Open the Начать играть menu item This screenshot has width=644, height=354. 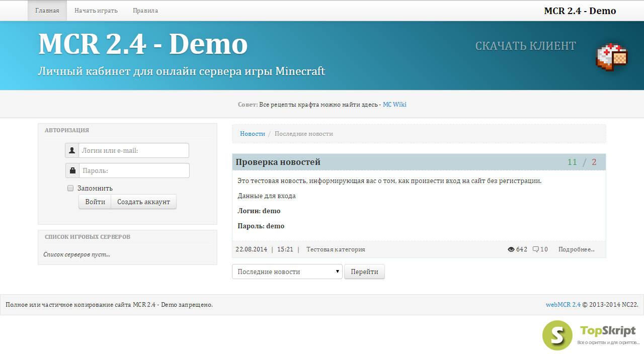[x=96, y=11]
